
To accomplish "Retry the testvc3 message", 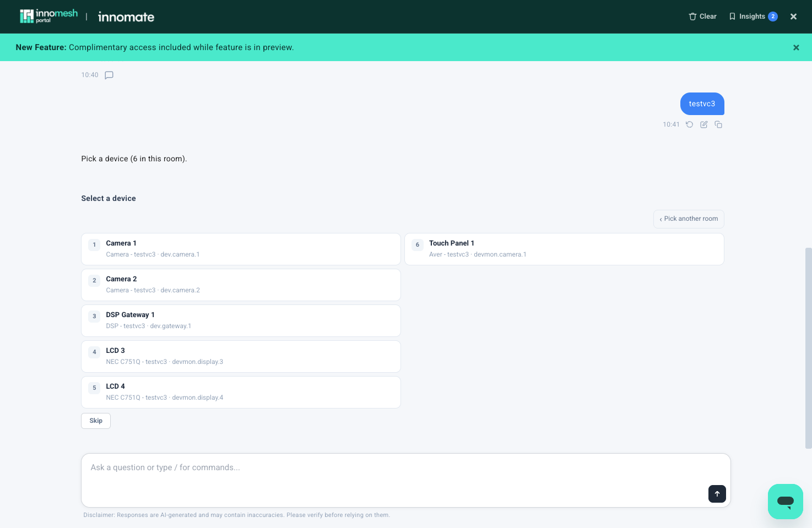I will (x=689, y=124).
